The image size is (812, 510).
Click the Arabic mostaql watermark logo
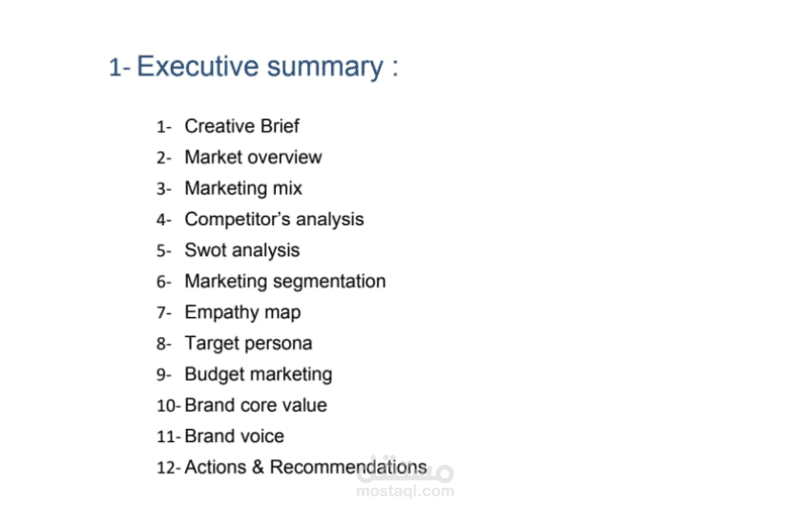[x=406, y=470]
